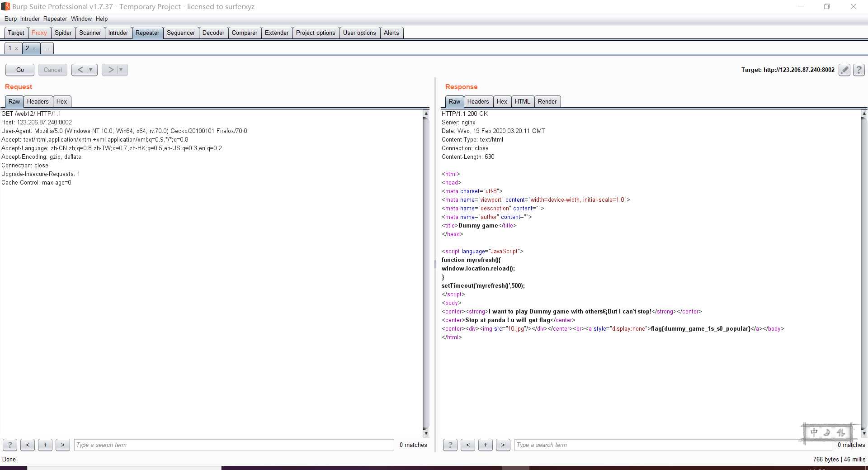Switch to the Proxy tab
The height and width of the screenshot is (470, 868).
(x=39, y=33)
